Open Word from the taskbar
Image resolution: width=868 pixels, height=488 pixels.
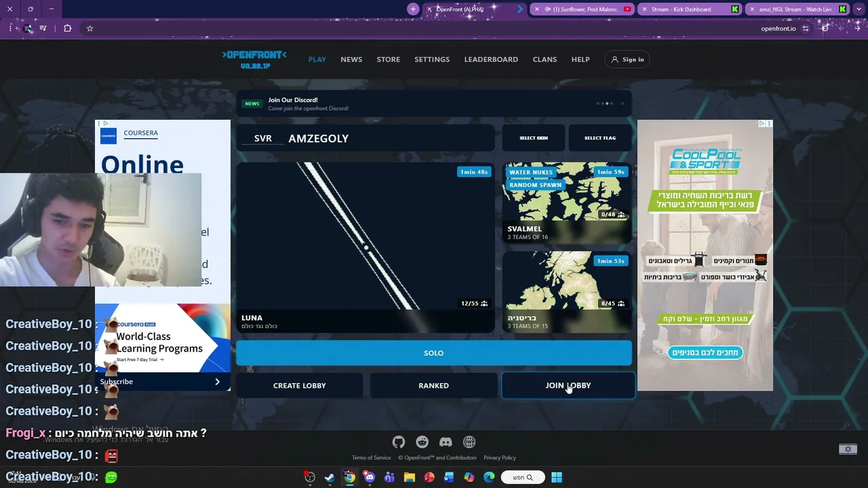[449, 477]
